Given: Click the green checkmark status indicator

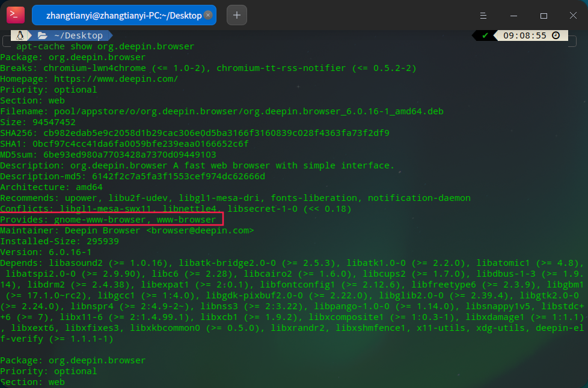Looking at the screenshot, I should pyautogui.click(x=485, y=35).
